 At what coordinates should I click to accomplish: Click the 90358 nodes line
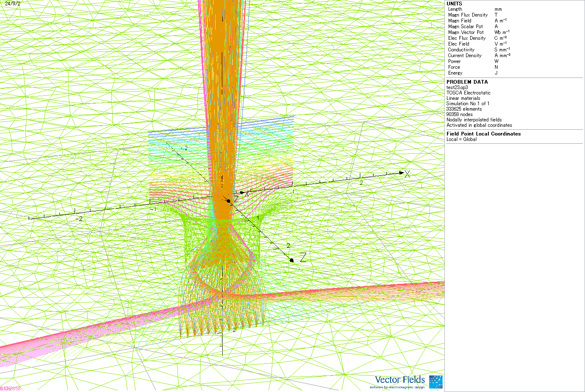click(459, 114)
